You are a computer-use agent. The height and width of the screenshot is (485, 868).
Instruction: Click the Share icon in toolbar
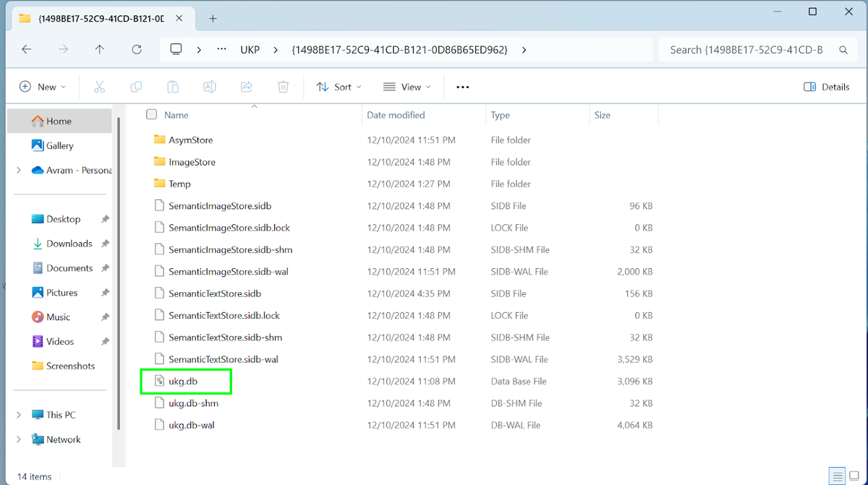[247, 87]
